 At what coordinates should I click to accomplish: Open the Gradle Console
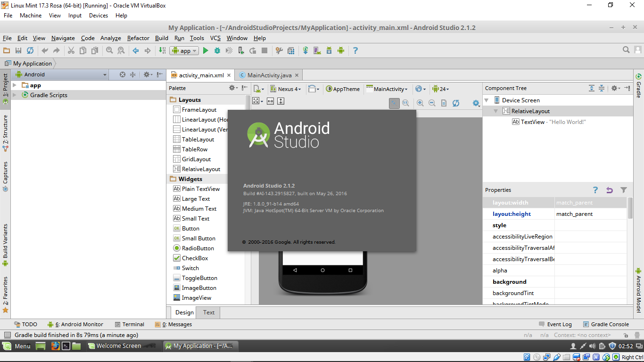(606, 324)
